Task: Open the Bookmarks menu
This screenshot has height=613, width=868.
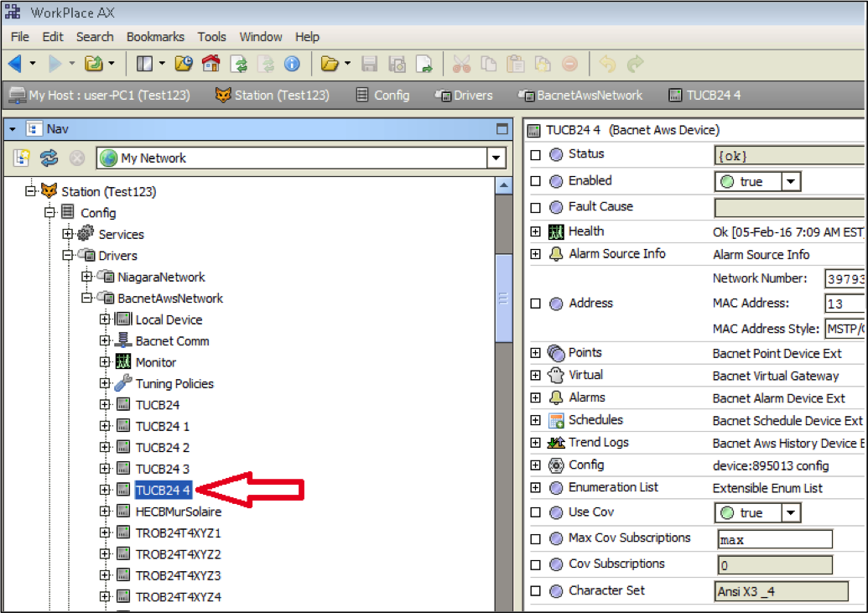Action: click(155, 37)
